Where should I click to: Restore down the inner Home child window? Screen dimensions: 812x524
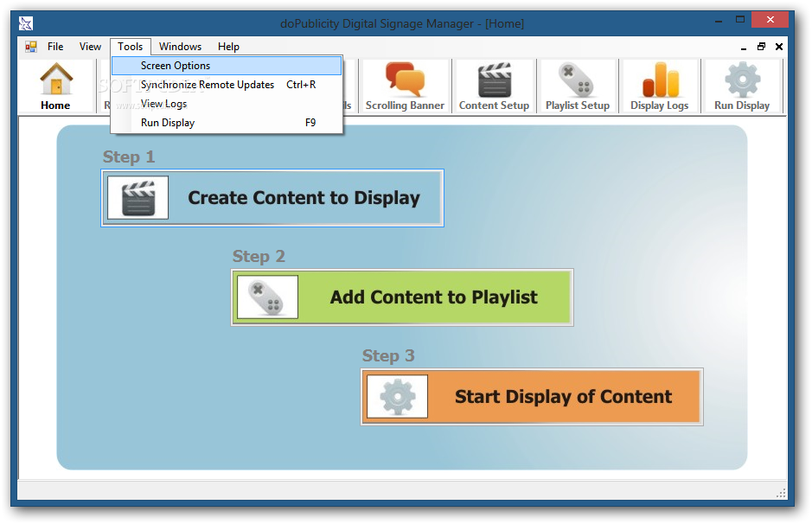761,47
